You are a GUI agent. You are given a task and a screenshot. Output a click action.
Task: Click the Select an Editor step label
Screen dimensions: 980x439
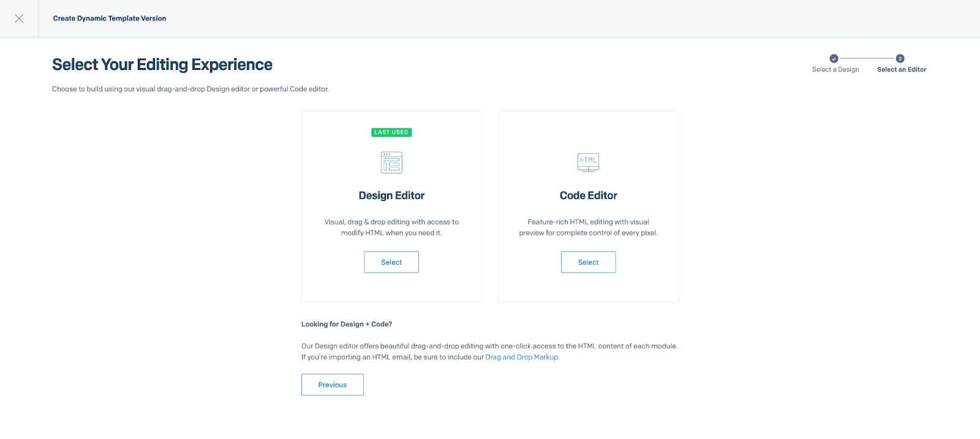click(902, 69)
